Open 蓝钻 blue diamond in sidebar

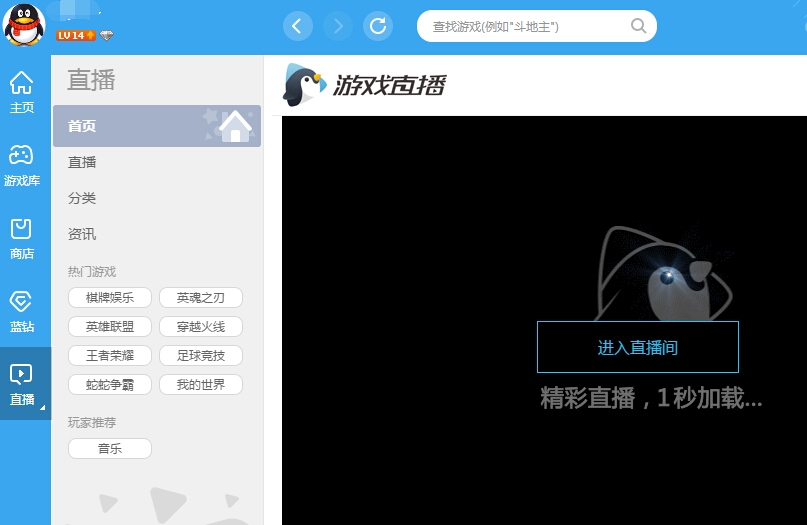pyautogui.click(x=22, y=311)
